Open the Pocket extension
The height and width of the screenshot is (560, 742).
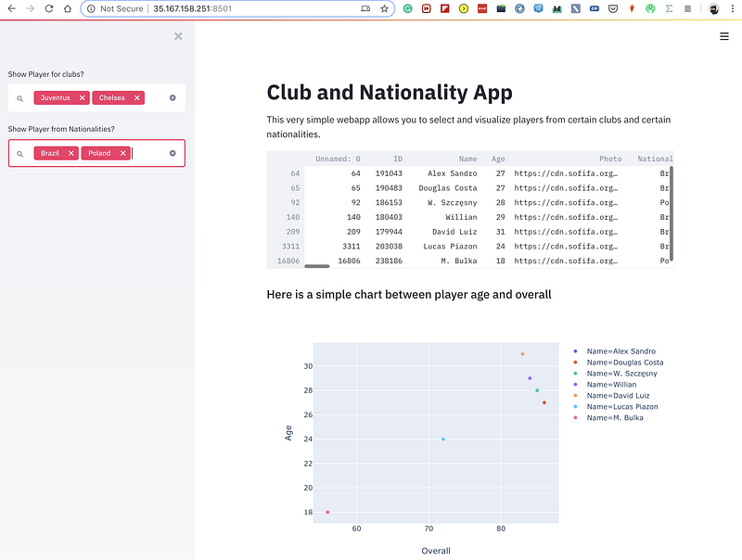click(x=613, y=8)
